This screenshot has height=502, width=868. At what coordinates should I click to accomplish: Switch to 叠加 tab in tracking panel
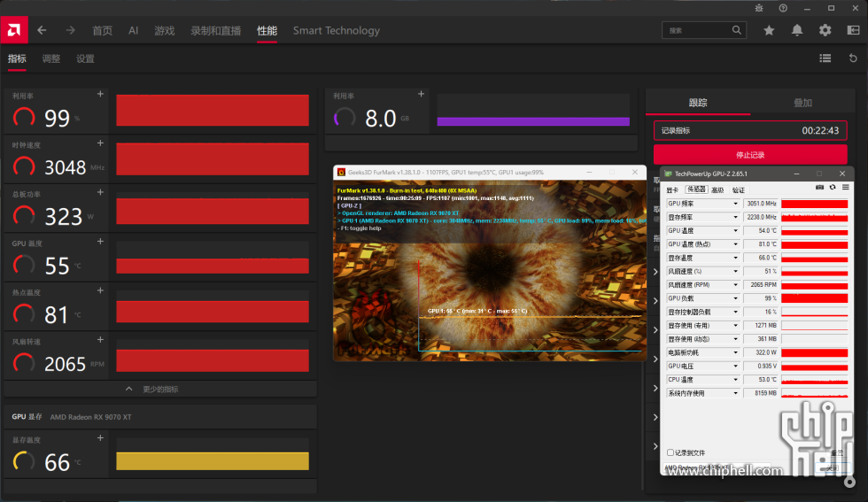802,103
